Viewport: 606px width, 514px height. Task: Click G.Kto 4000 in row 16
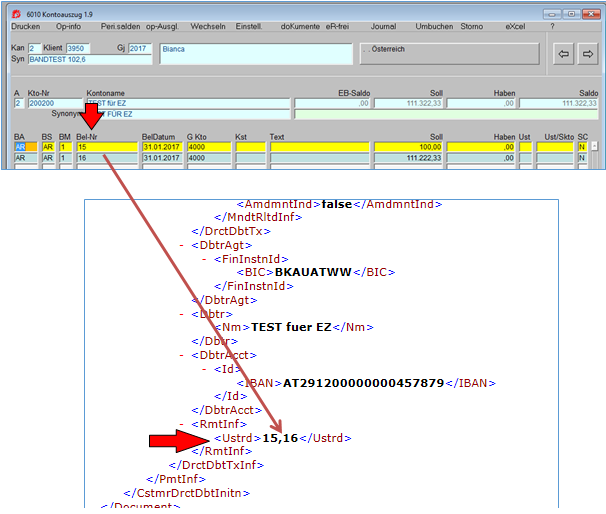209,158
